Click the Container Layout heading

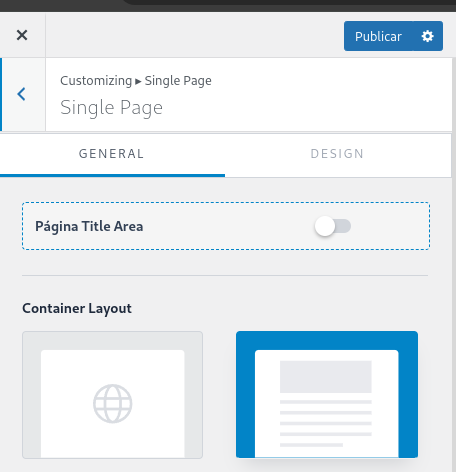pos(77,308)
